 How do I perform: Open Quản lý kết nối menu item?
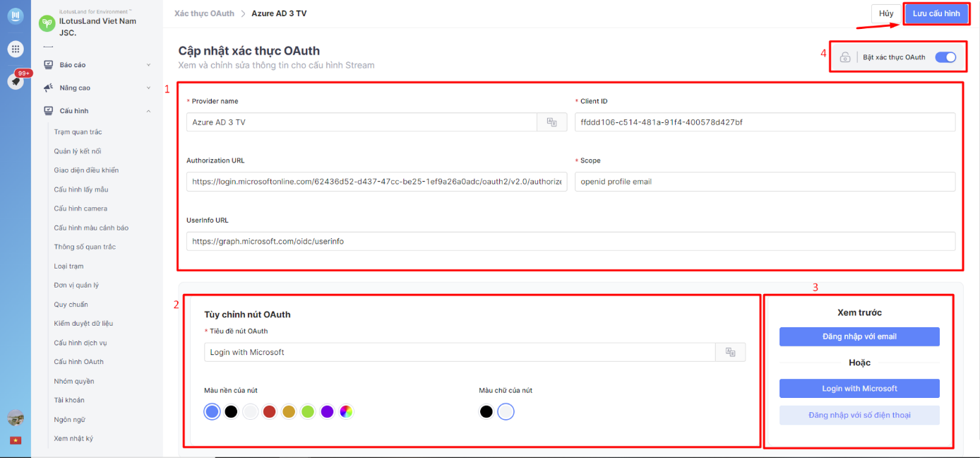coord(78,151)
